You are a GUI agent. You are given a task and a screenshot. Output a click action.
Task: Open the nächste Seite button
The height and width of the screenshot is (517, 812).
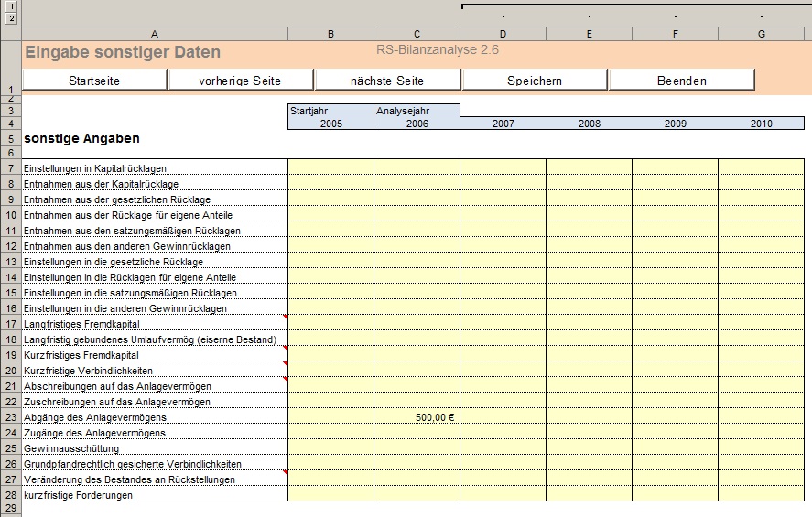coord(387,81)
